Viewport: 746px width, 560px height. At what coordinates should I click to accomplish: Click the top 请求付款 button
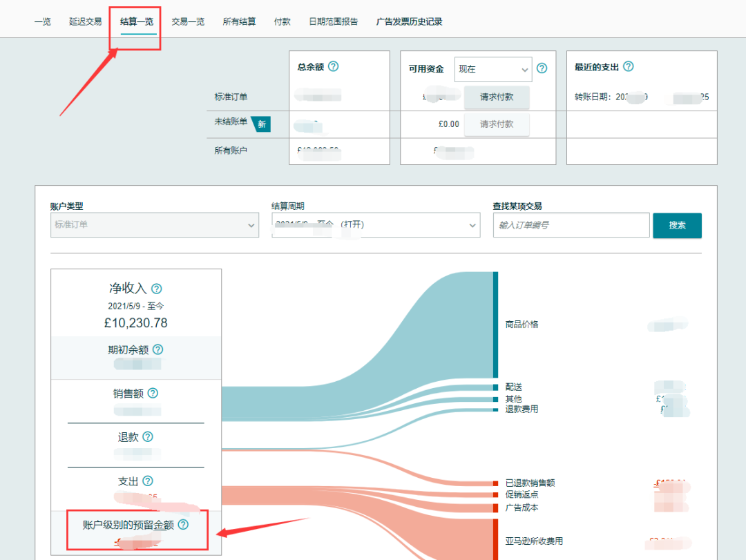coord(496,98)
